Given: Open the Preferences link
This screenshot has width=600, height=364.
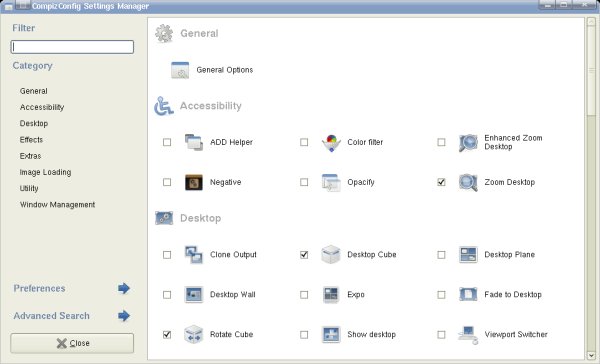Looking at the screenshot, I should click(39, 288).
